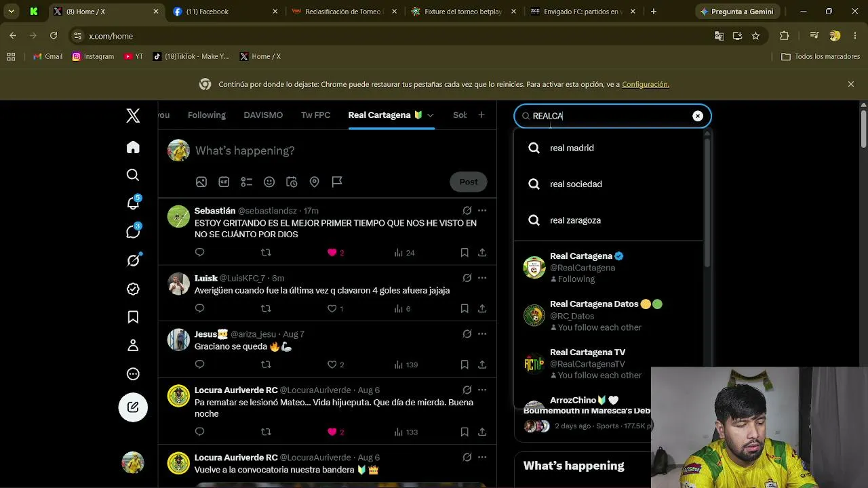Open more options on Sebastián's post
This screenshot has height=488, width=868.
point(482,211)
